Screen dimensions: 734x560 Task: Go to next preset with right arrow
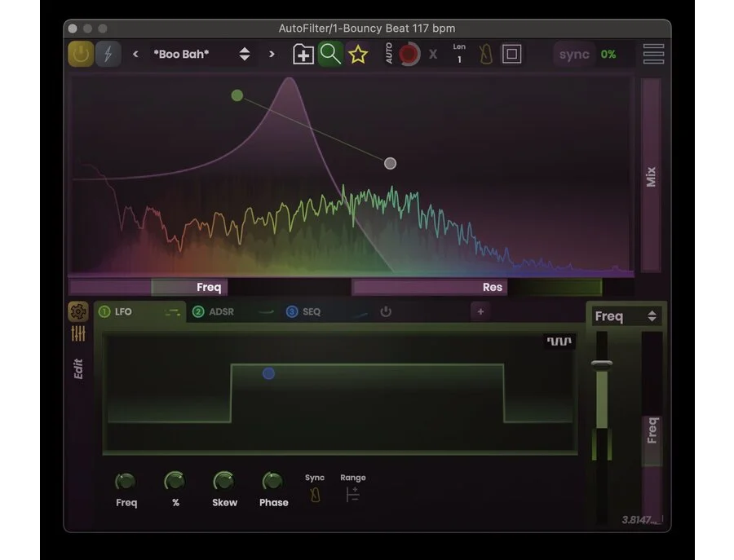(272, 55)
